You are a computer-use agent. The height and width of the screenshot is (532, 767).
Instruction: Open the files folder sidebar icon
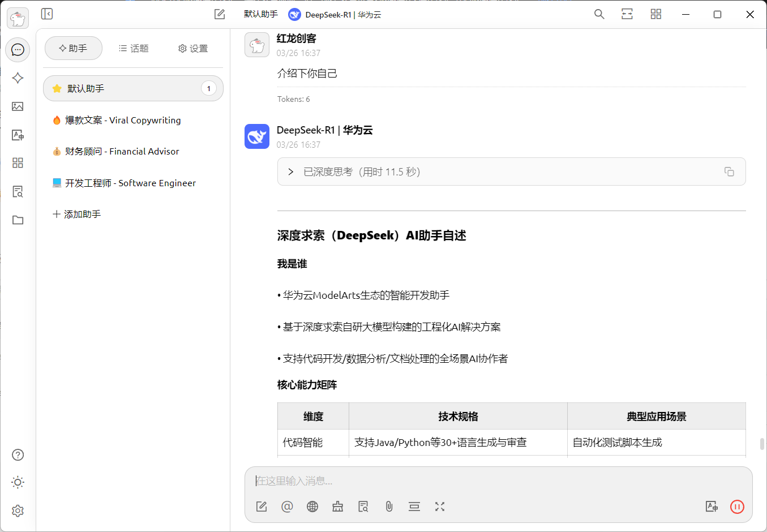click(x=18, y=220)
